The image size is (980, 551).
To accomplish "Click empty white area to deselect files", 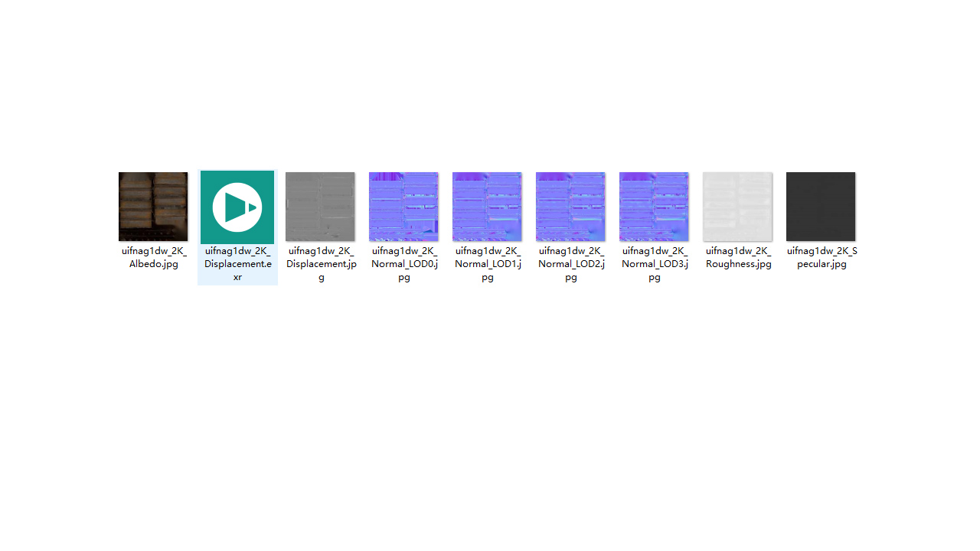I will point(490,421).
